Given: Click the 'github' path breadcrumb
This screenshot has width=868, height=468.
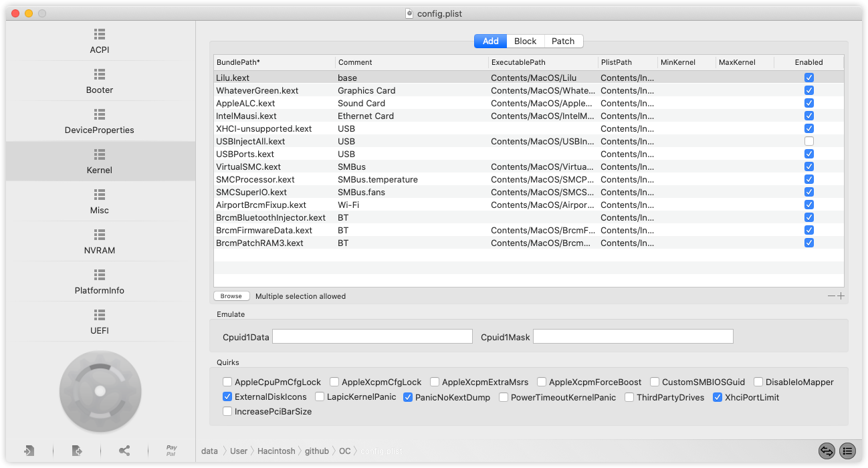Looking at the screenshot, I should (317, 451).
